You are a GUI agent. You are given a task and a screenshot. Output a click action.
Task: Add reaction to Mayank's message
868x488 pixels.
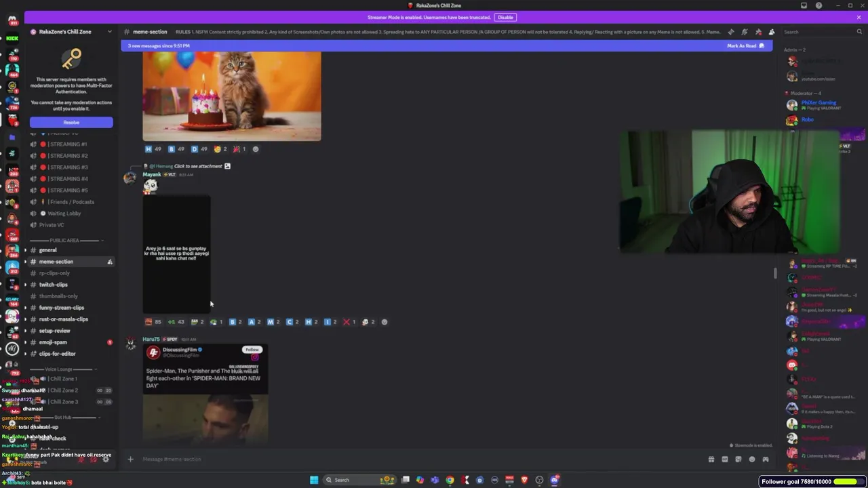384,322
